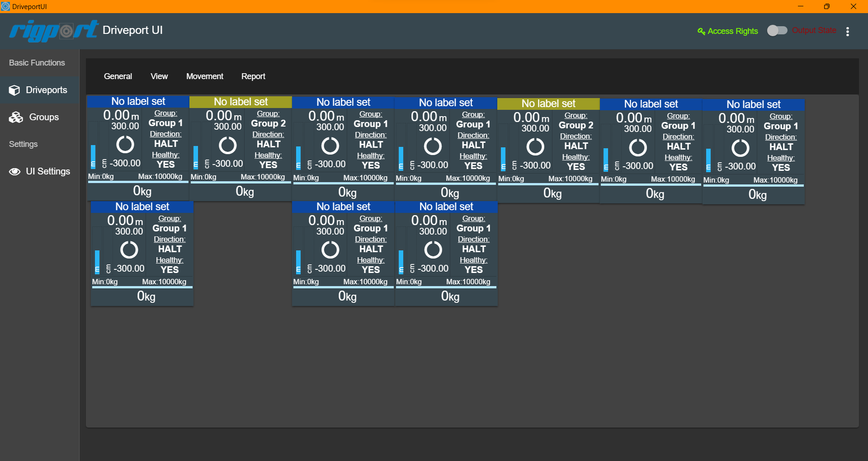Viewport: 868px width, 461px height.
Task: Click circular ring in fourth top-row card
Action: tap(433, 146)
